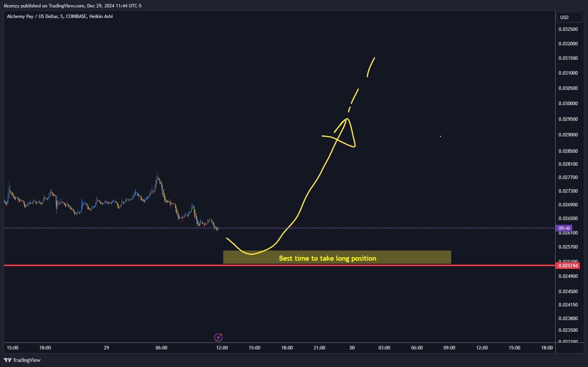The height and width of the screenshot is (367, 588).
Task: Click the 0.028100 price scale value
Action: [x=568, y=164]
